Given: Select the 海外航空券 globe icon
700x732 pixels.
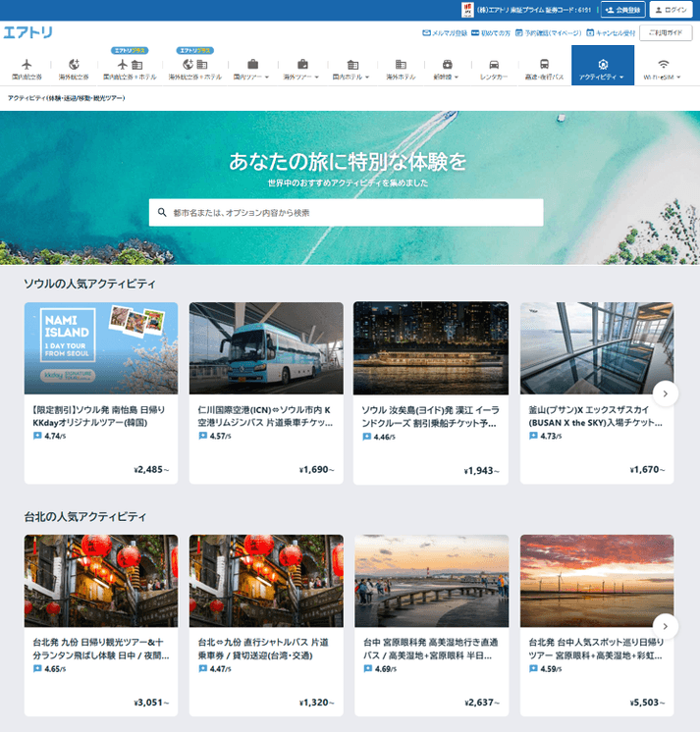Looking at the screenshot, I should click(74, 64).
